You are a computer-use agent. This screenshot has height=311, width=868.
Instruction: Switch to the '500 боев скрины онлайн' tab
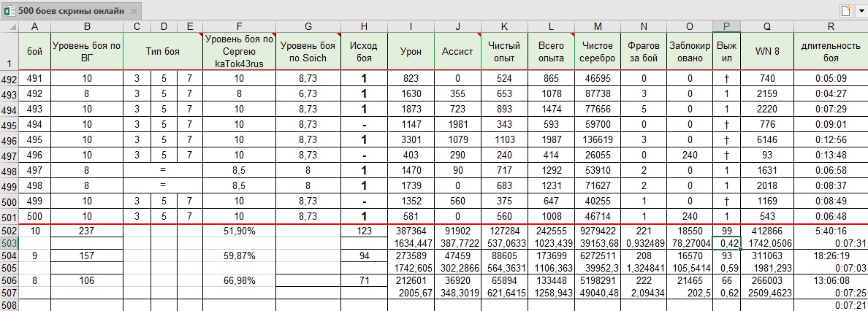[70, 12]
